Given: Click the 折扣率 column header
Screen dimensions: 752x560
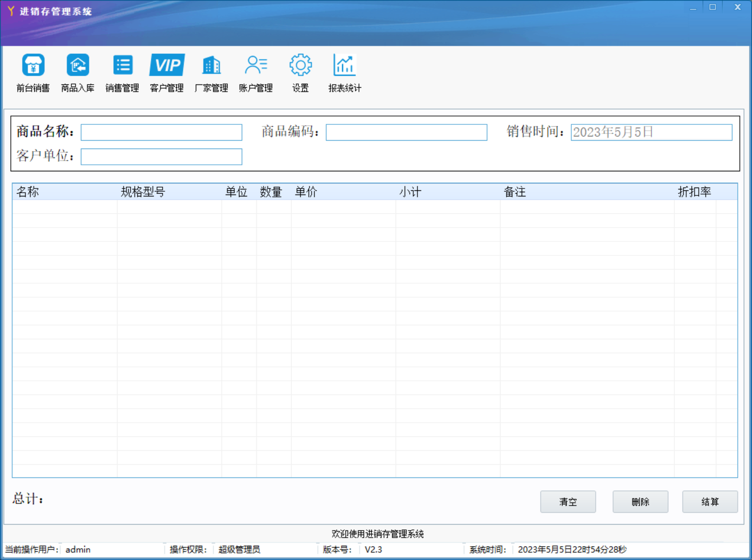Looking at the screenshot, I should (694, 192).
